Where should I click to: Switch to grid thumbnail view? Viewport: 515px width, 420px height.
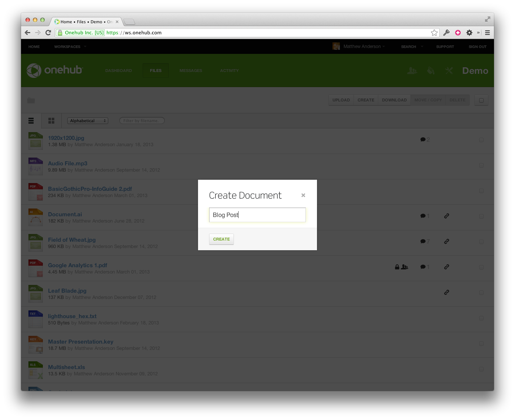[51, 121]
